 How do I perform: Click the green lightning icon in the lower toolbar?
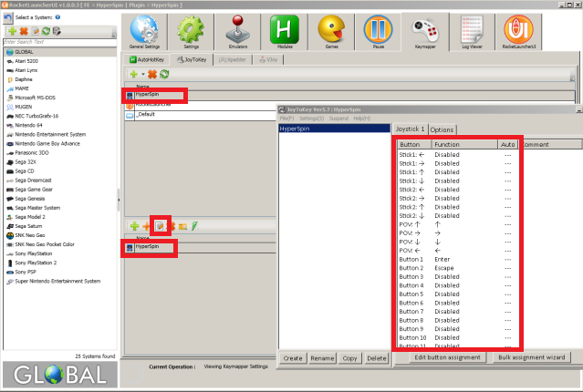coord(194,226)
